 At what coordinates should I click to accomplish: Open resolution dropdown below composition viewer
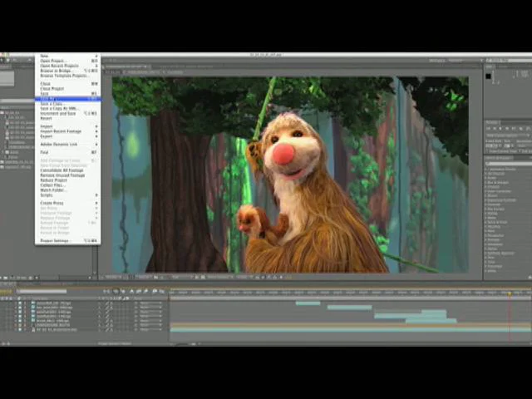[x=181, y=277]
